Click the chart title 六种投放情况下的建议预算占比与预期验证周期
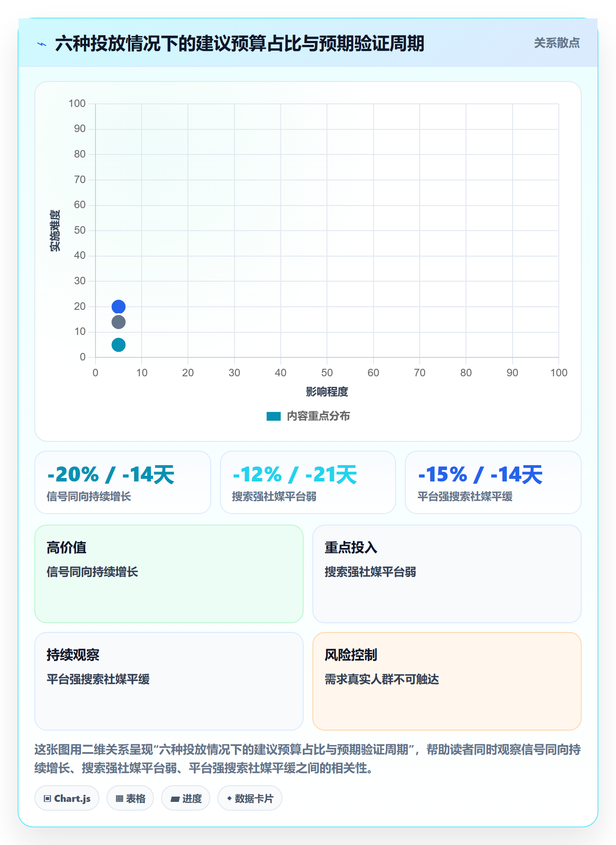616x845 pixels. click(239, 44)
